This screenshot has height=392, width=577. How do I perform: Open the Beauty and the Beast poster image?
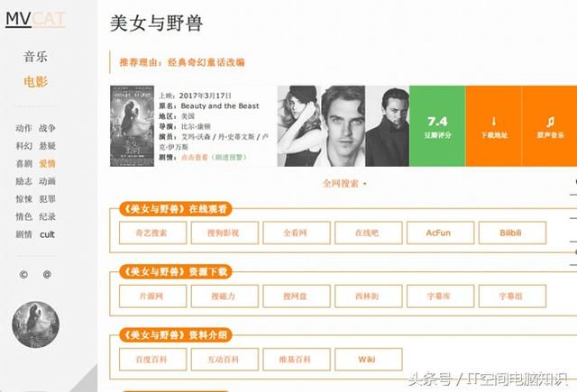click(133, 126)
